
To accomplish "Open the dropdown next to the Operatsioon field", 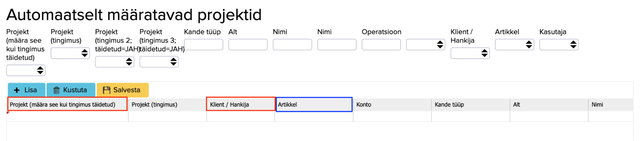I will 425,45.
